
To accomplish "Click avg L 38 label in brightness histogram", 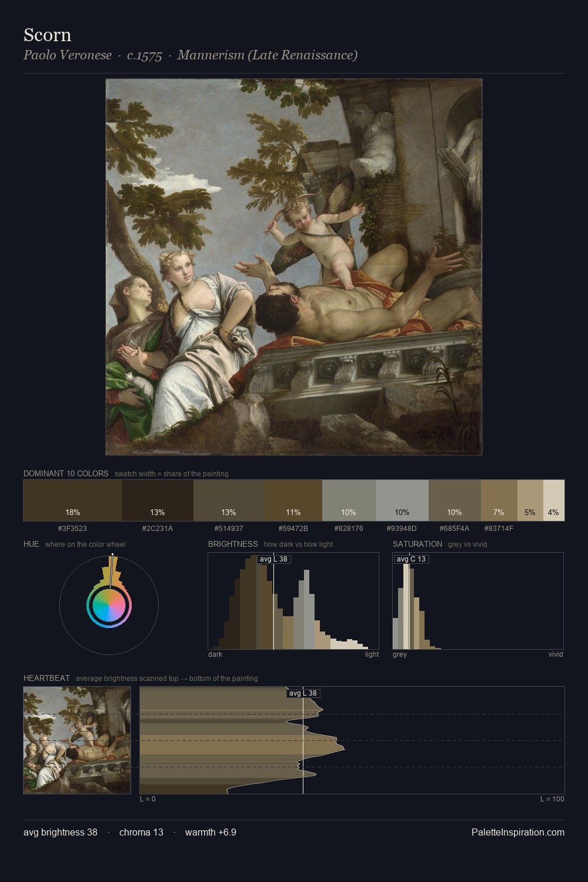I will 274,559.
